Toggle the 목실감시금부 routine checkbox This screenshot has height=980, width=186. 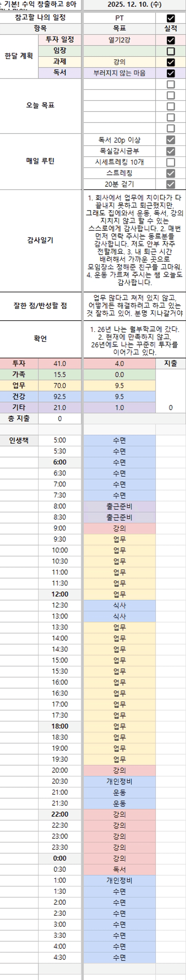coord(171,151)
